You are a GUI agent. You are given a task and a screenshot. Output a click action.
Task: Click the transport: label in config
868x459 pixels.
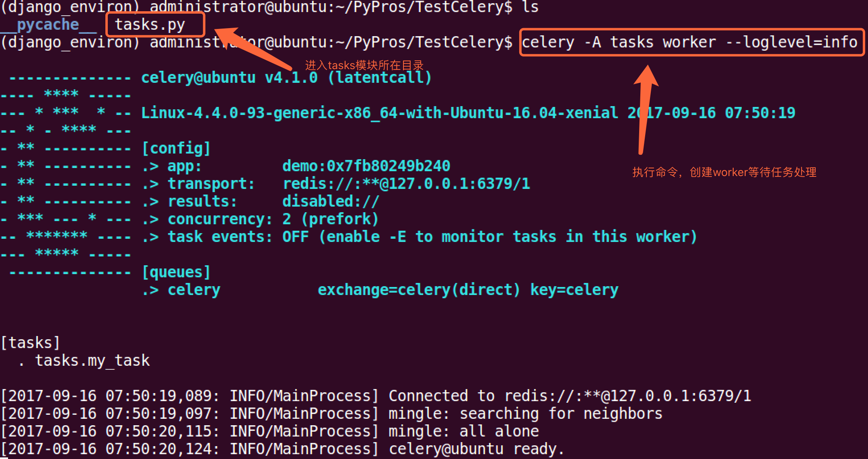click(211, 184)
